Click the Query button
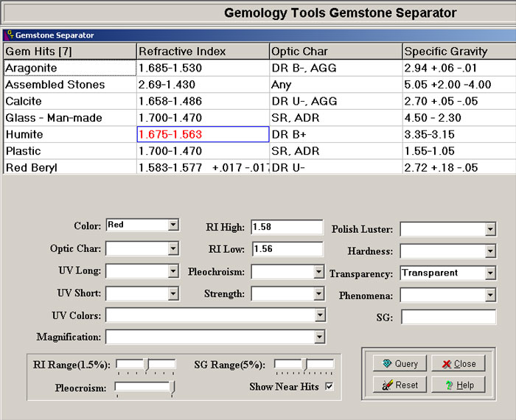The image size is (516, 420). pos(400,363)
